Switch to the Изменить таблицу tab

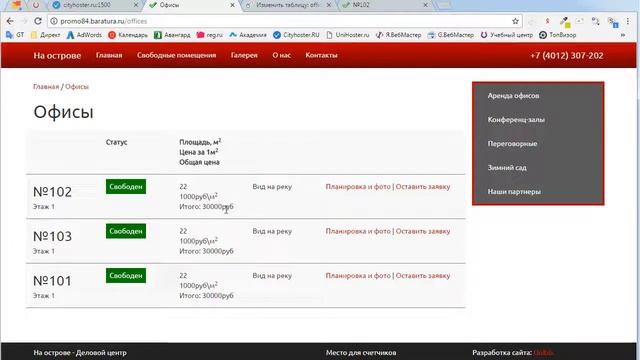288,5
